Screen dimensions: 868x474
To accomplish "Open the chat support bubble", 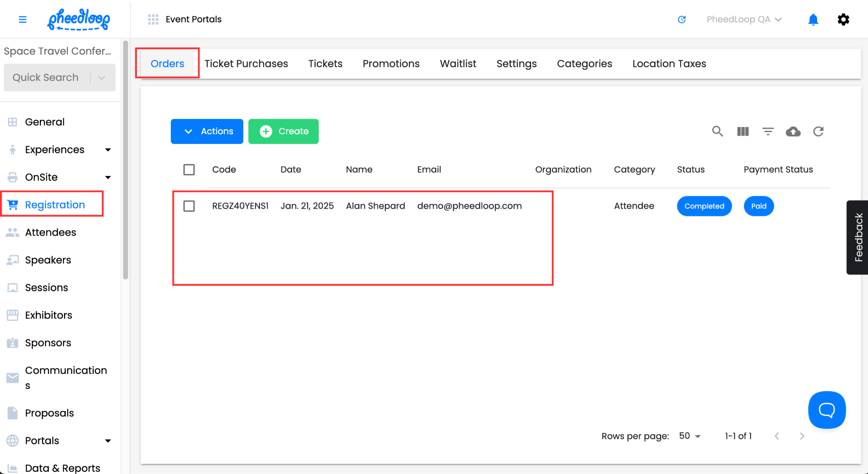I will pyautogui.click(x=826, y=410).
